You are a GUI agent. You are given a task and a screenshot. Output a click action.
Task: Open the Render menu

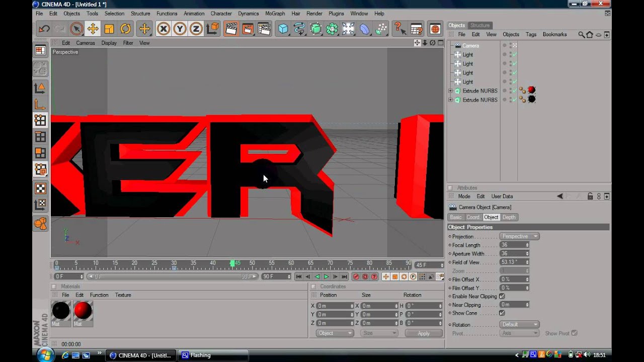pyautogui.click(x=314, y=14)
